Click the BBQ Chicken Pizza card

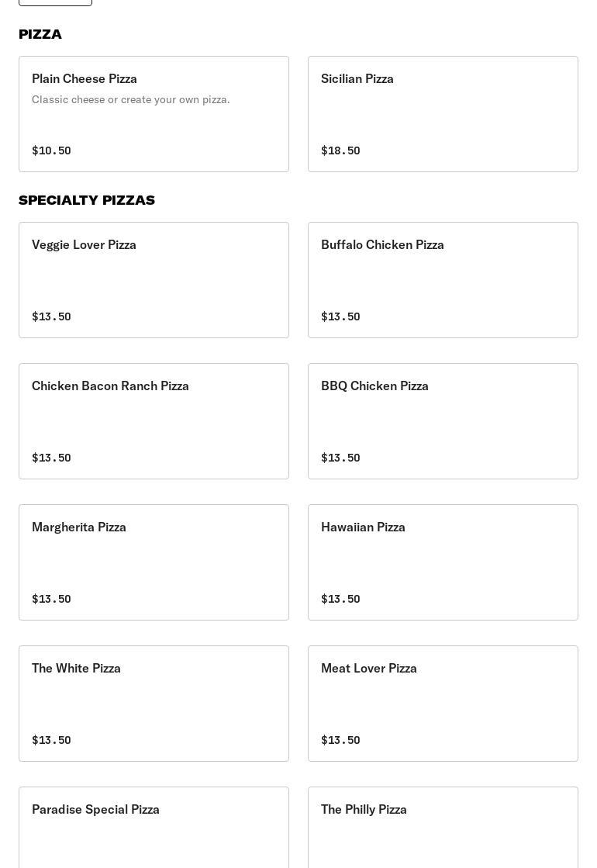(443, 421)
